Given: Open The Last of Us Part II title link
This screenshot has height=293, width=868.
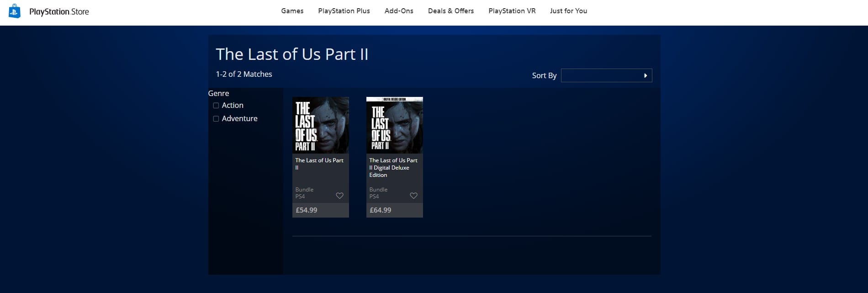Looking at the screenshot, I should pos(319,164).
